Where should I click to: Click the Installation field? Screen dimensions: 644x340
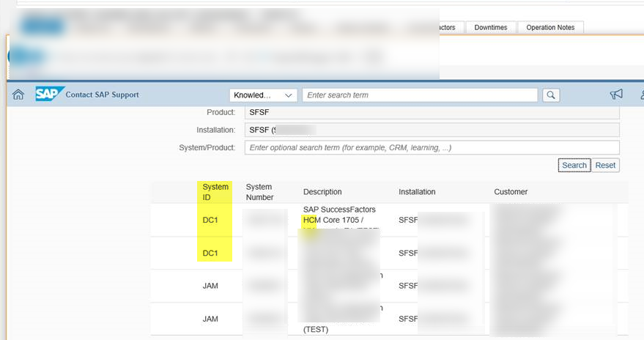[432, 130]
